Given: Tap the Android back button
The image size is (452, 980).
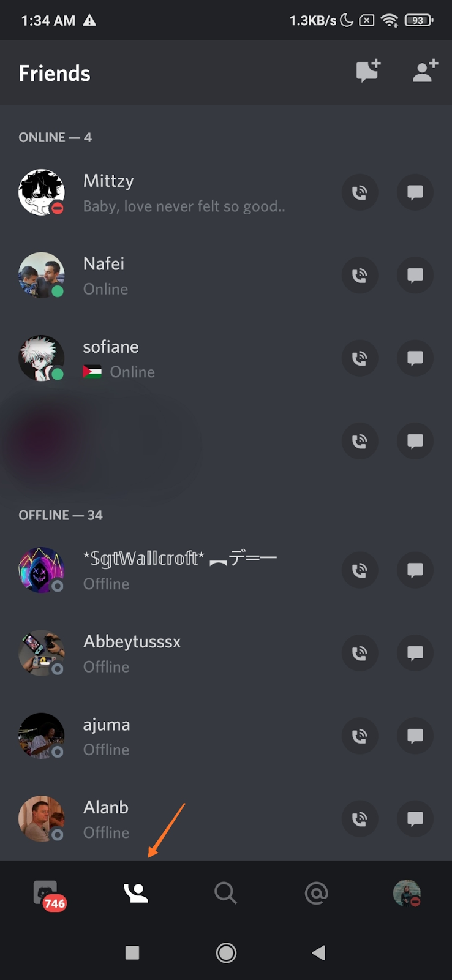Looking at the screenshot, I should [318, 952].
